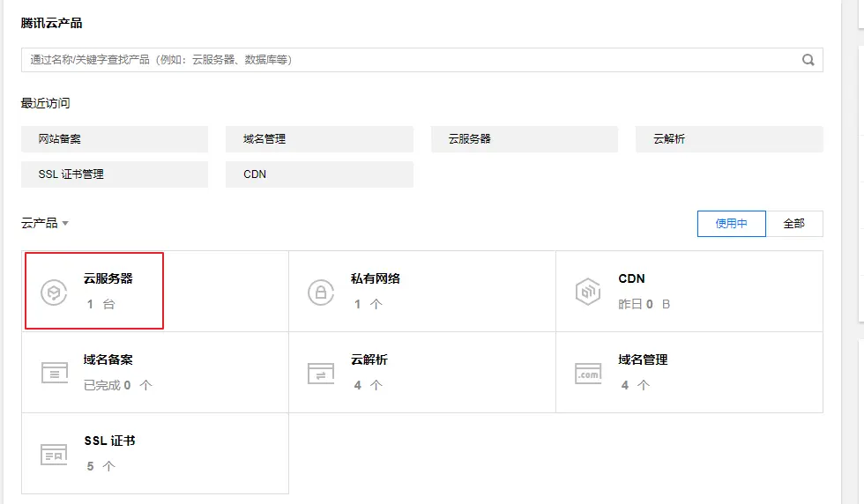Open recent item 云解析

click(730, 139)
